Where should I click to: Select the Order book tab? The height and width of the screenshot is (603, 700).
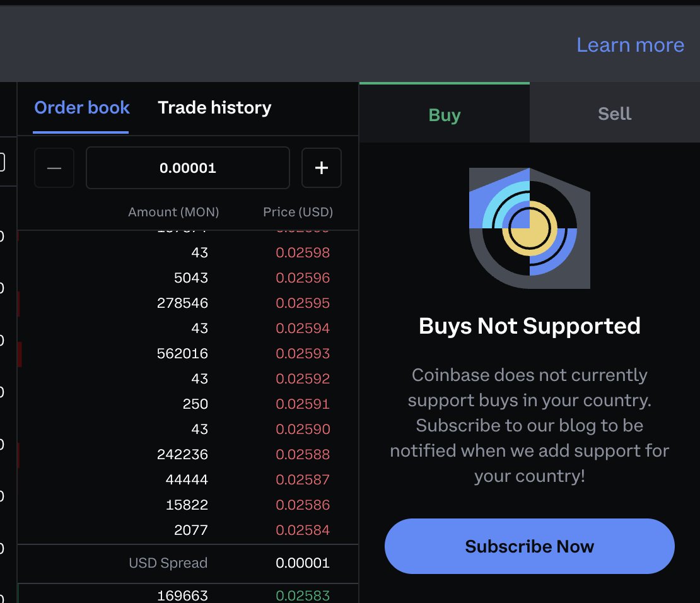tap(81, 107)
